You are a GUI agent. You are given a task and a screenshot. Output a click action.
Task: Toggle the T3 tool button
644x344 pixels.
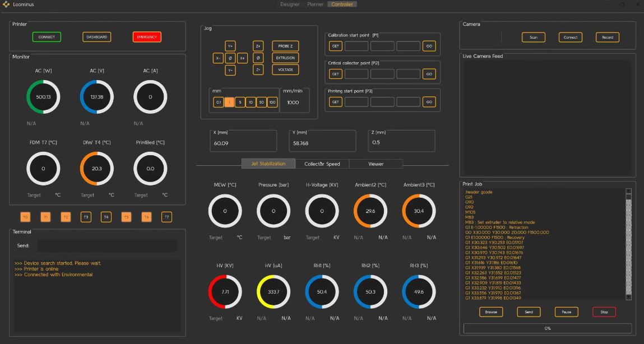(86, 217)
